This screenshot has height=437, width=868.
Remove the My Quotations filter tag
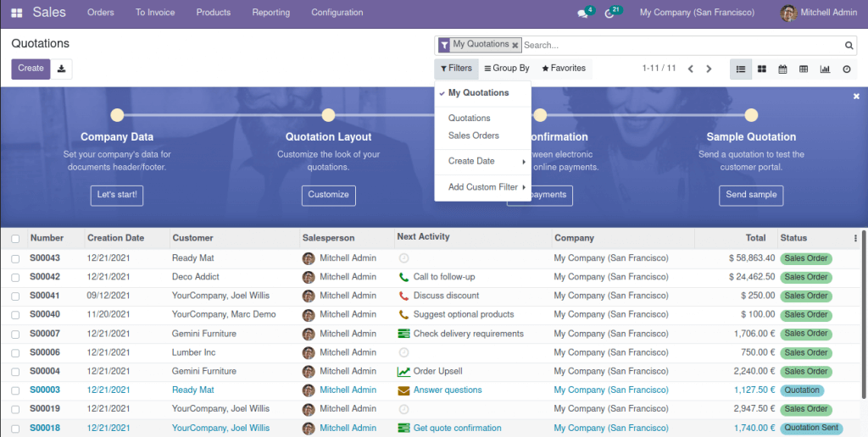click(x=515, y=45)
